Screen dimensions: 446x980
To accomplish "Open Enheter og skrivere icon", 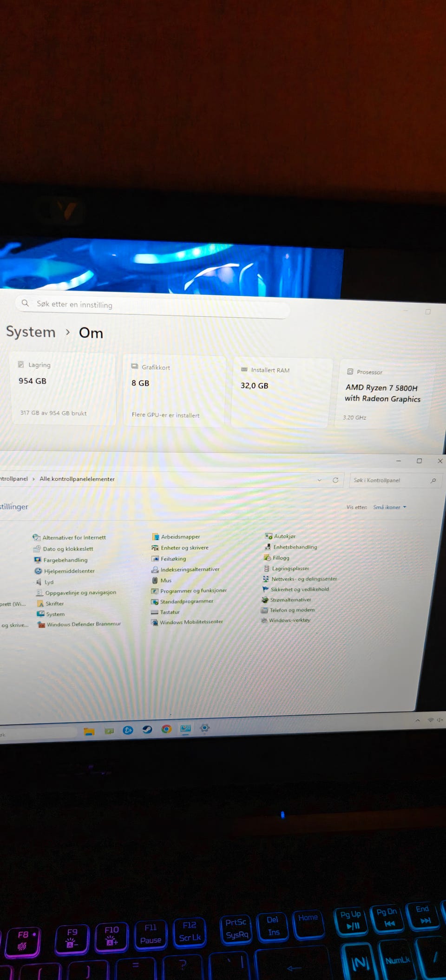I will point(155,548).
